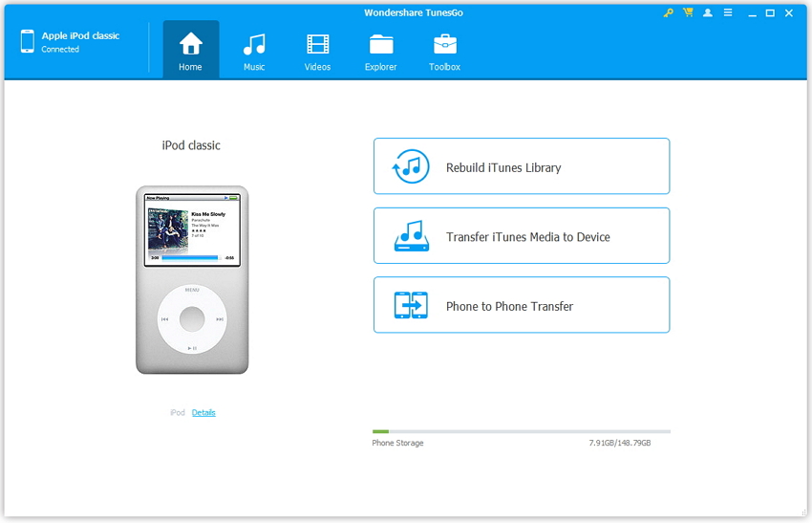Click the connected device phone icon
The height and width of the screenshot is (523, 812).
click(26, 41)
